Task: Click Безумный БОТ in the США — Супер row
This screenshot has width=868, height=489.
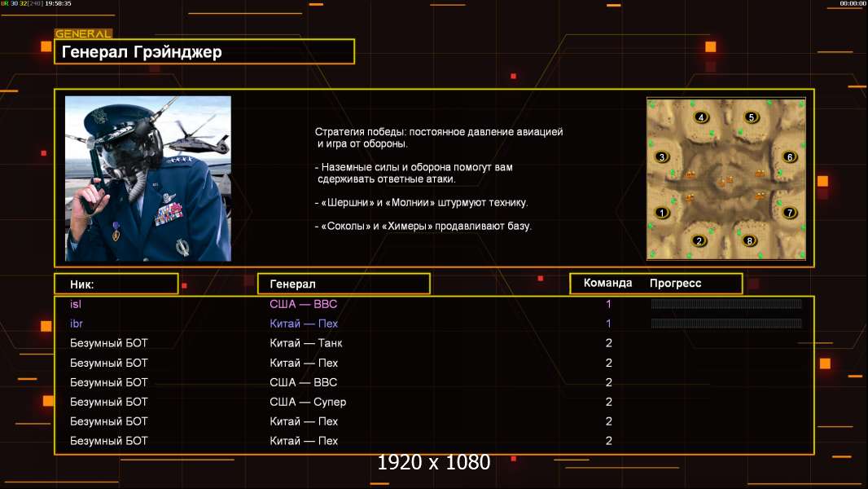Action: [x=109, y=402]
